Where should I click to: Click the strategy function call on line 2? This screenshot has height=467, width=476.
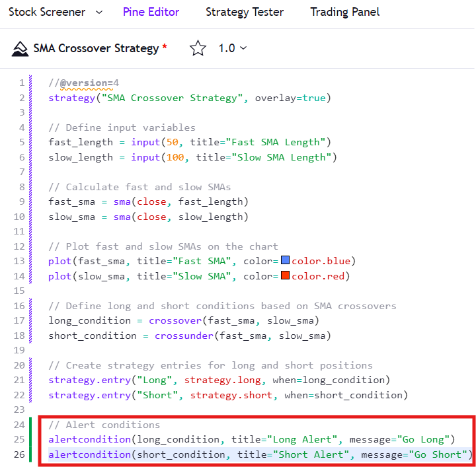72,98
